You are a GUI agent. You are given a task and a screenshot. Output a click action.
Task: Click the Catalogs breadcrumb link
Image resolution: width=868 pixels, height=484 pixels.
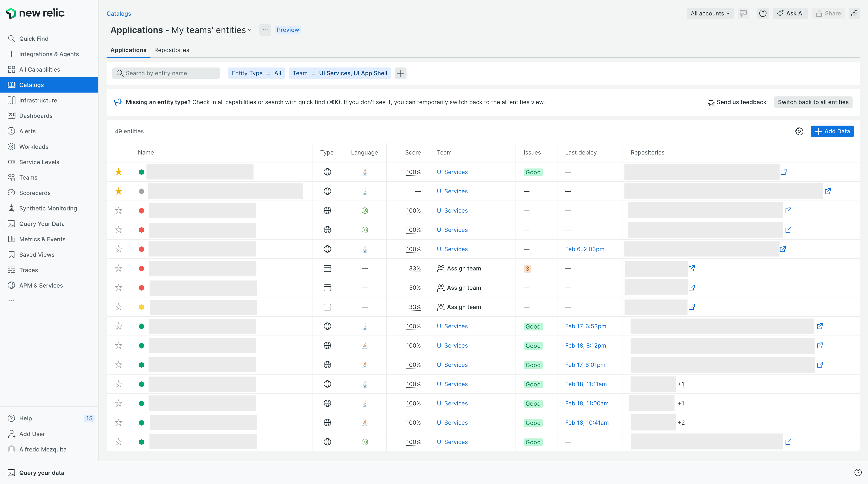119,13
